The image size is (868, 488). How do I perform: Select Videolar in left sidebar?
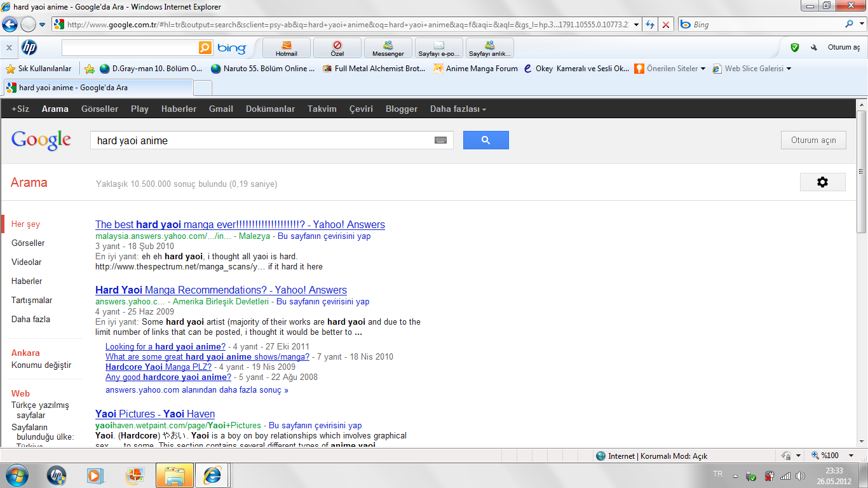pos(27,262)
